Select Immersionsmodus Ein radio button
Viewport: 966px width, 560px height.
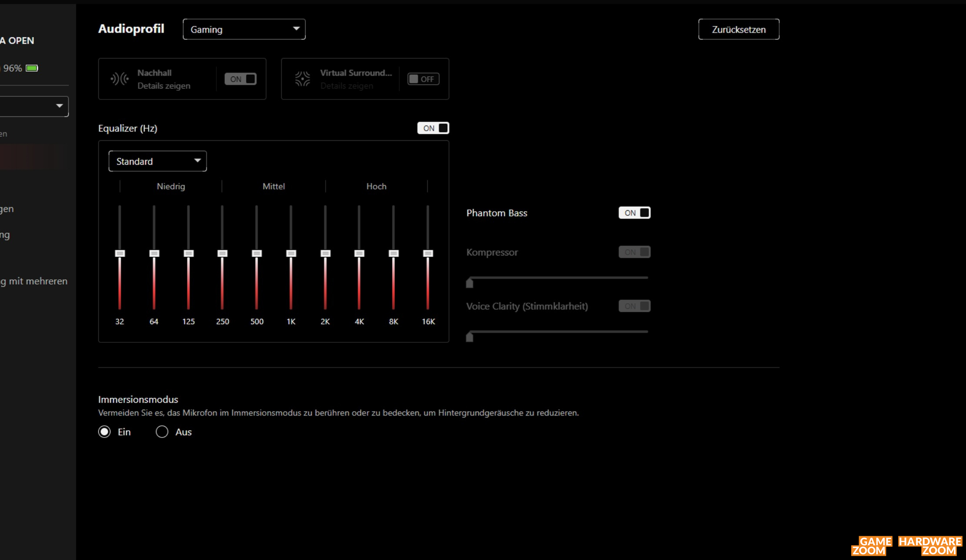tap(104, 432)
